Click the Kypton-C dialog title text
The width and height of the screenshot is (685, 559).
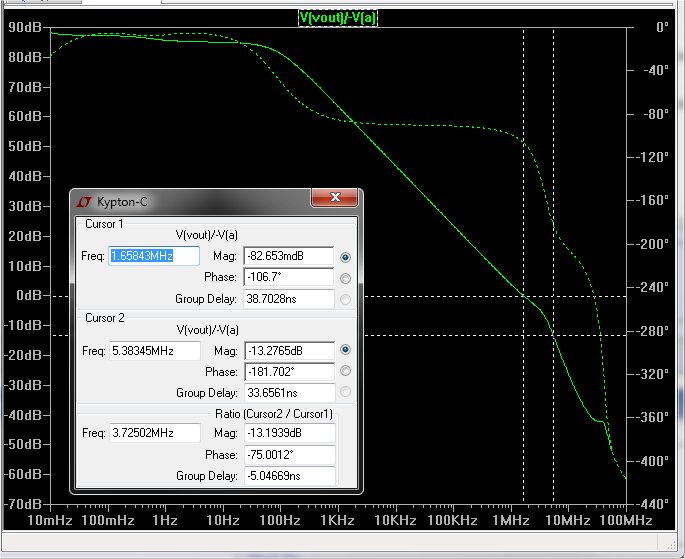[122, 202]
